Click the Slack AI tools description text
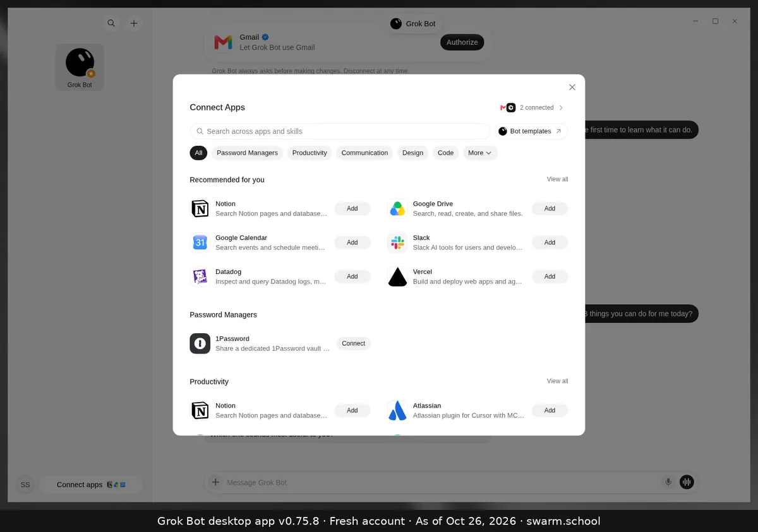 tap(468, 247)
